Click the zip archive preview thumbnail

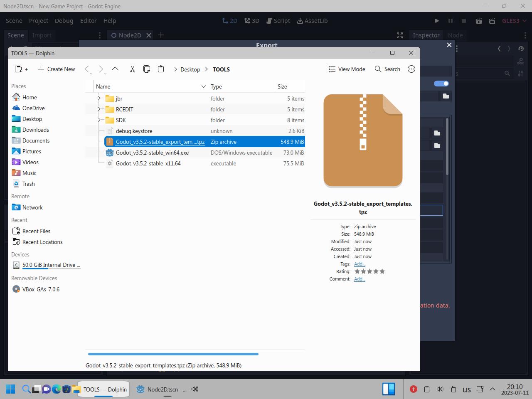tap(363, 141)
